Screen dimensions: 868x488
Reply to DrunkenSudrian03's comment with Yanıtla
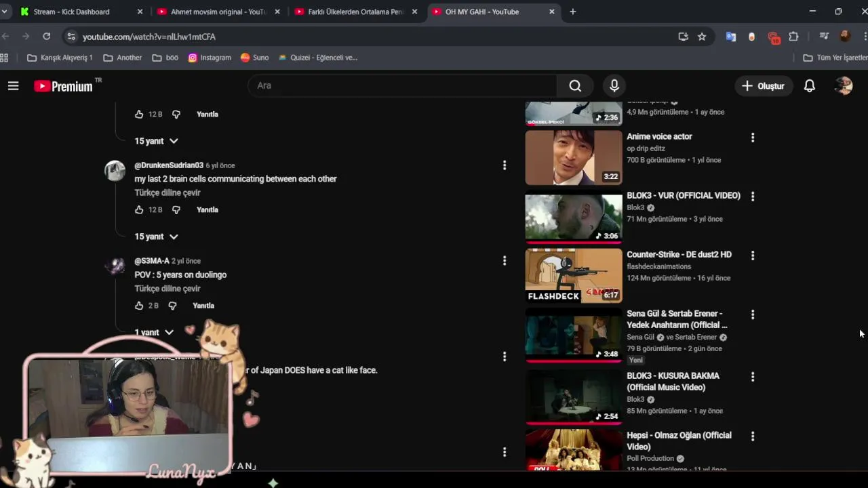point(208,210)
